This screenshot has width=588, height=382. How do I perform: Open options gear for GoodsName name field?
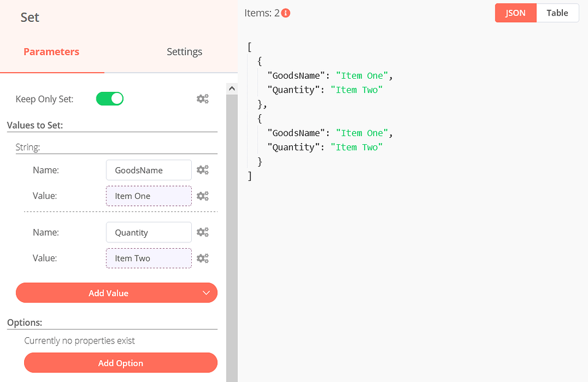click(x=202, y=170)
